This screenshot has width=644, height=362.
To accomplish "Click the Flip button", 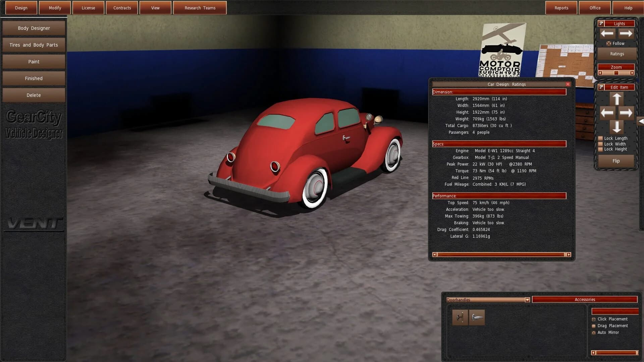I will [616, 161].
